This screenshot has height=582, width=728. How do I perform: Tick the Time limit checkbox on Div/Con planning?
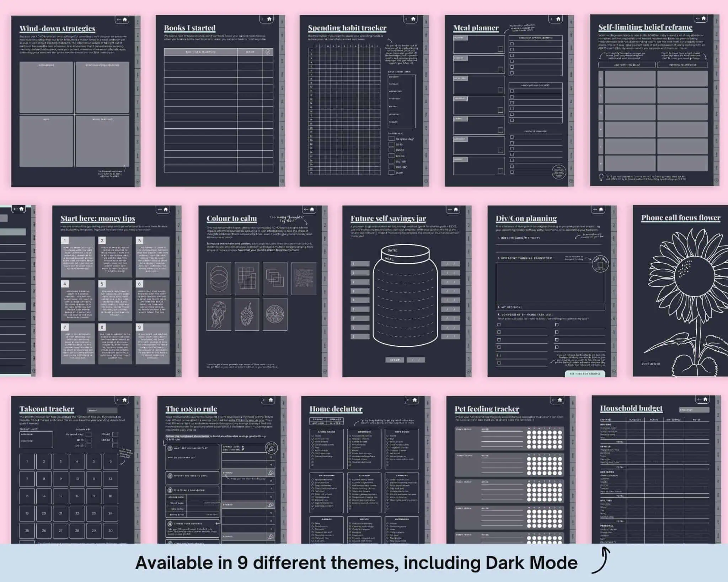pyautogui.click(x=600, y=265)
